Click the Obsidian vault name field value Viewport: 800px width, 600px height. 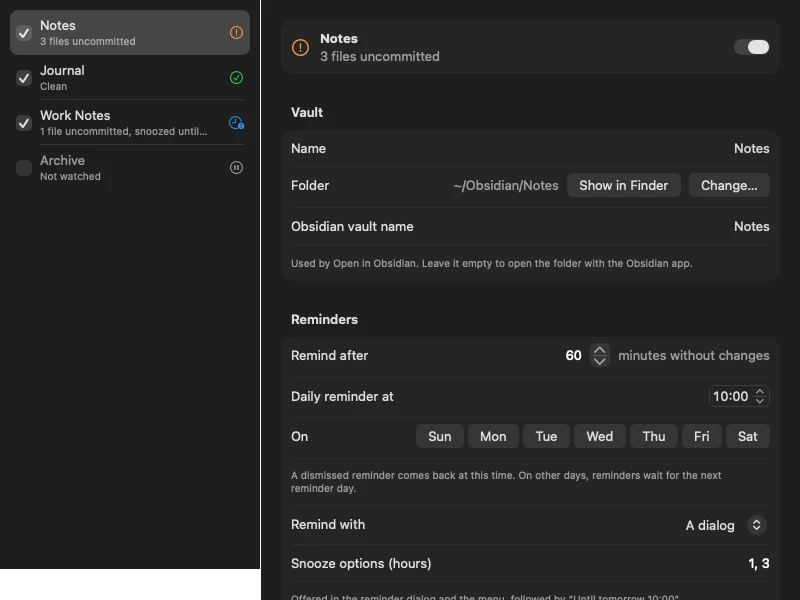coord(752,227)
